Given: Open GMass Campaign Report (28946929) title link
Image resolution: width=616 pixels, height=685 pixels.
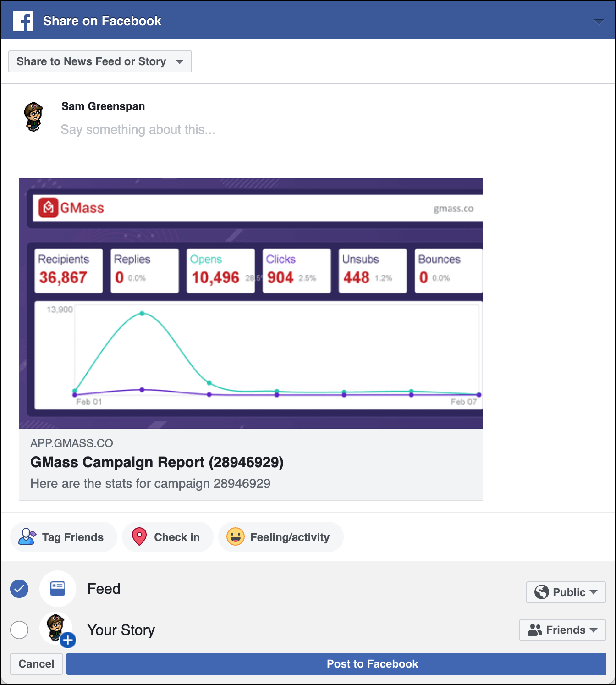Looking at the screenshot, I should pos(157,462).
